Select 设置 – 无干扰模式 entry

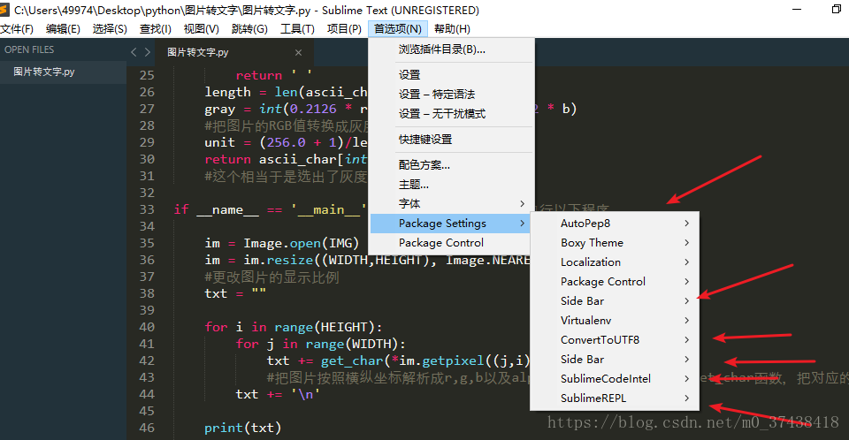point(452,114)
